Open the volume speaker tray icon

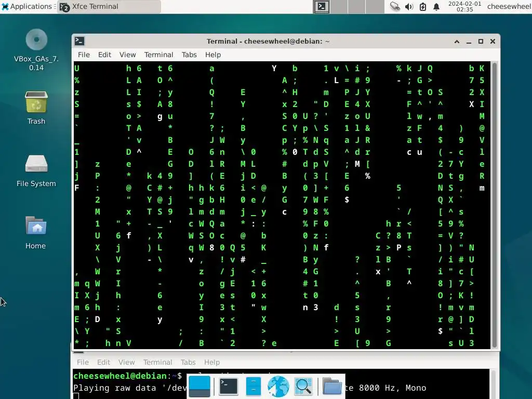(x=409, y=7)
